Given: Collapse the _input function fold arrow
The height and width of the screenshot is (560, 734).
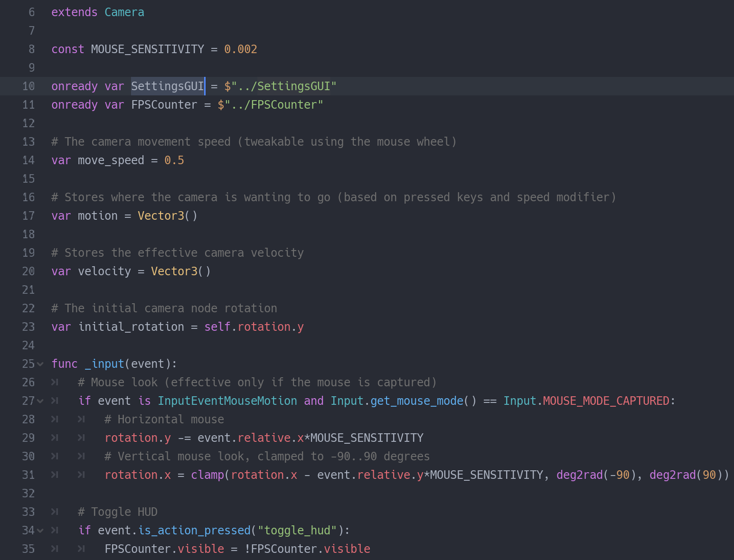Looking at the screenshot, I should click(x=40, y=364).
